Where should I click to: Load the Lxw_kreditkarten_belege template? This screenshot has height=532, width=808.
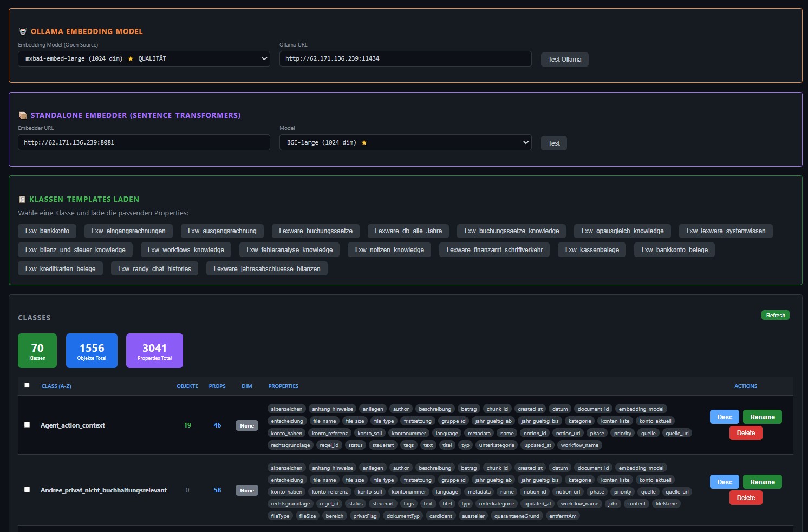coord(60,269)
